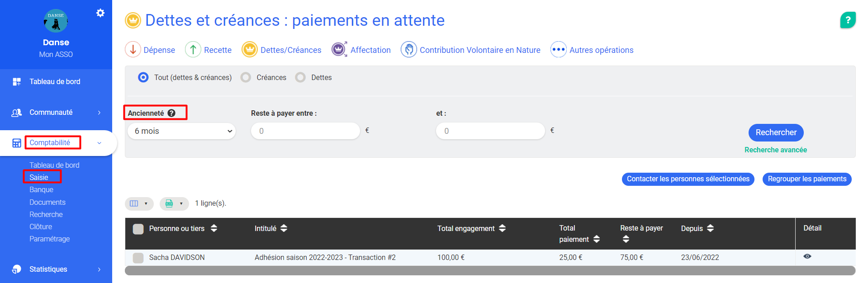Open Banque in Comptabilité submenu

[41, 189]
